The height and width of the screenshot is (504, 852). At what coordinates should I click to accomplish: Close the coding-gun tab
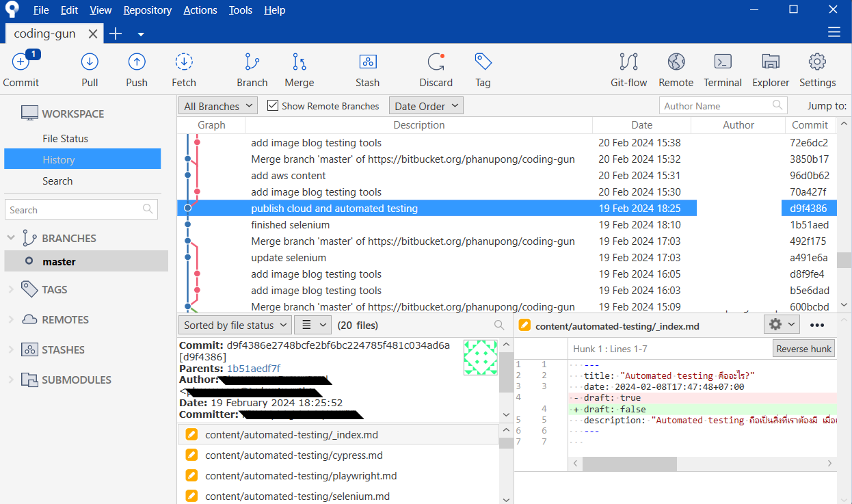pos(94,34)
